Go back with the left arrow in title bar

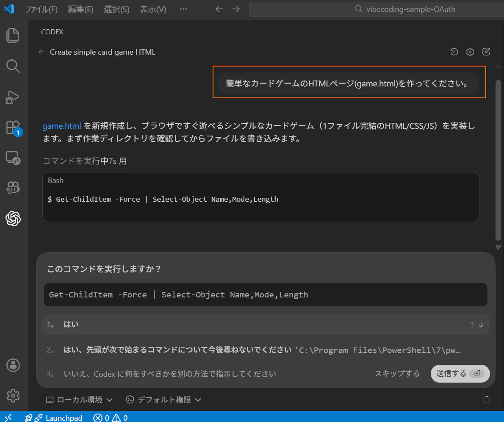click(219, 9)
